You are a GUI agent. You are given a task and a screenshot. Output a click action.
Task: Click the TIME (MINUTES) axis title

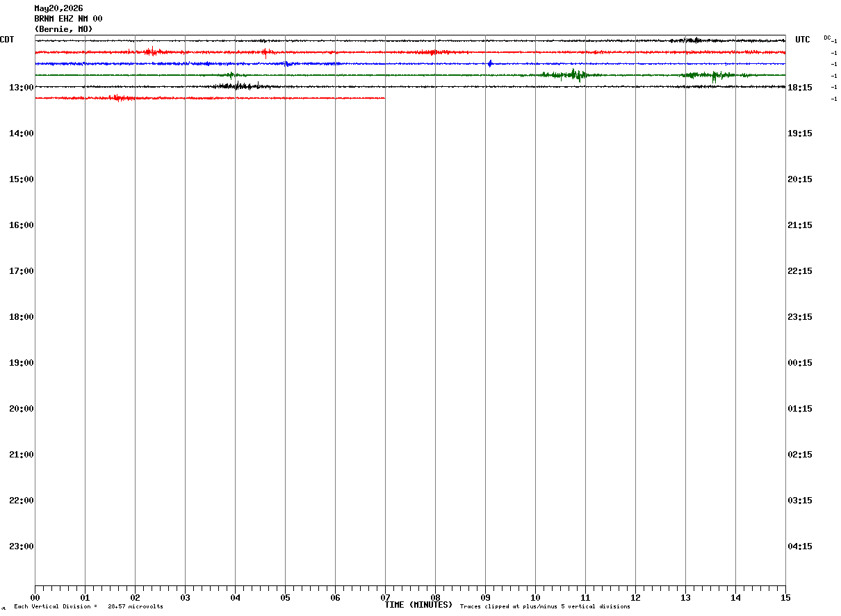[x=418, y=605]
